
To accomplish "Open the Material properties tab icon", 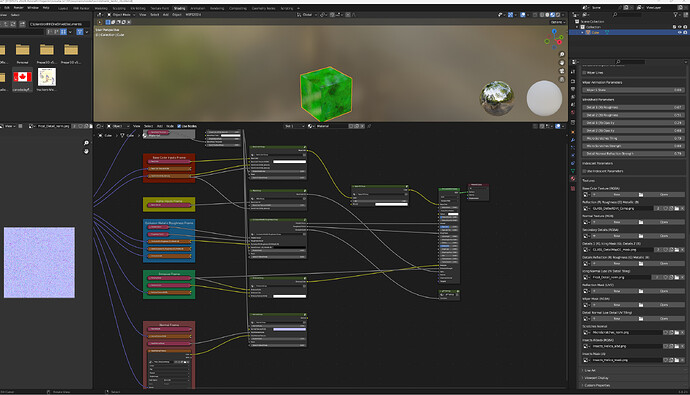I will click(573, 179).
